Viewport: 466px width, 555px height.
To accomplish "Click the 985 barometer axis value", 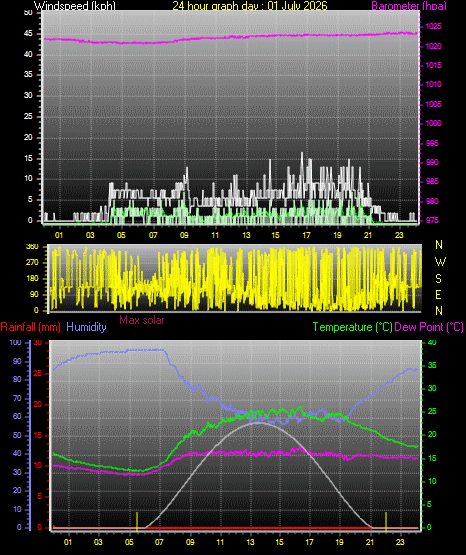I will point(432,182).
